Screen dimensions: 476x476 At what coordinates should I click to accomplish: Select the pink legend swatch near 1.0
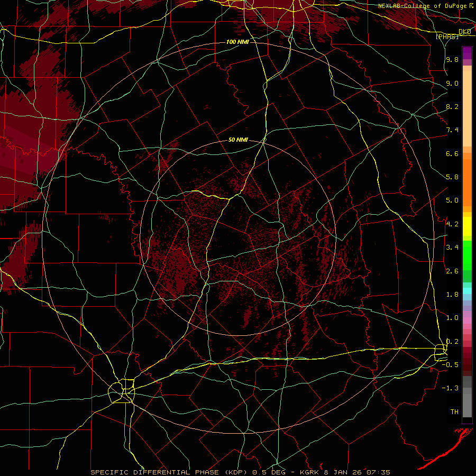tap(467, 320)
